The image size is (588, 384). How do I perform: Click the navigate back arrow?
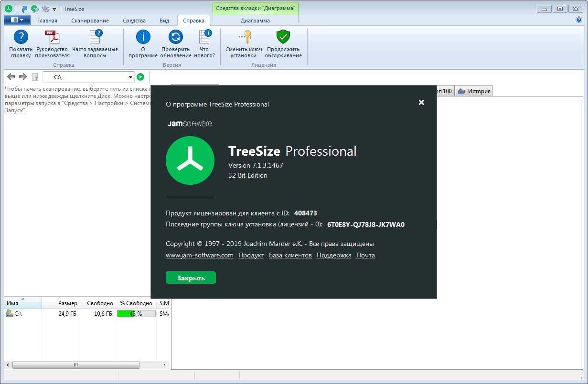pyautogui.click(x=11, y=77)
